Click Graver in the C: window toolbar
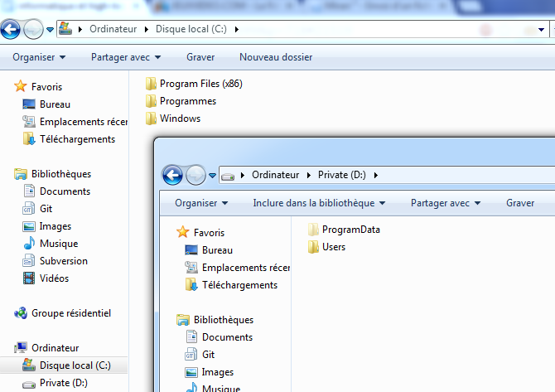This screenshot has height=392, width=555. click(200, 57)
